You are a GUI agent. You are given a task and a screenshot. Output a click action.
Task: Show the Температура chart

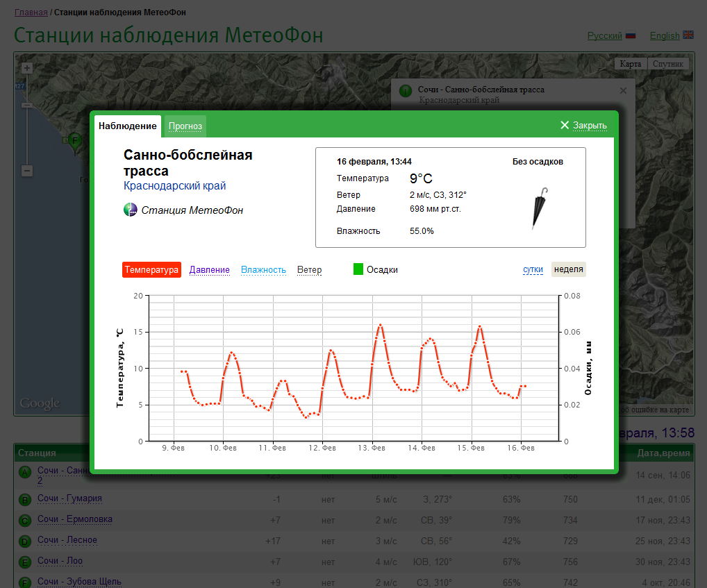click(x=151, y=269)
